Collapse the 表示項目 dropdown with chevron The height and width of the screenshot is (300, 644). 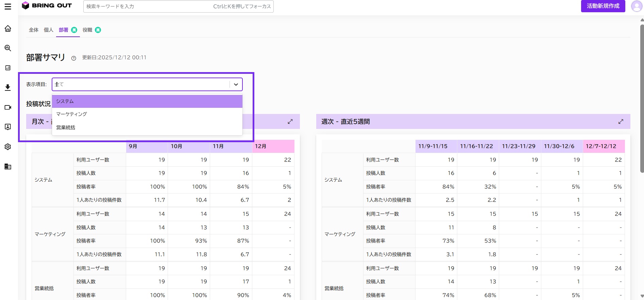236,84
